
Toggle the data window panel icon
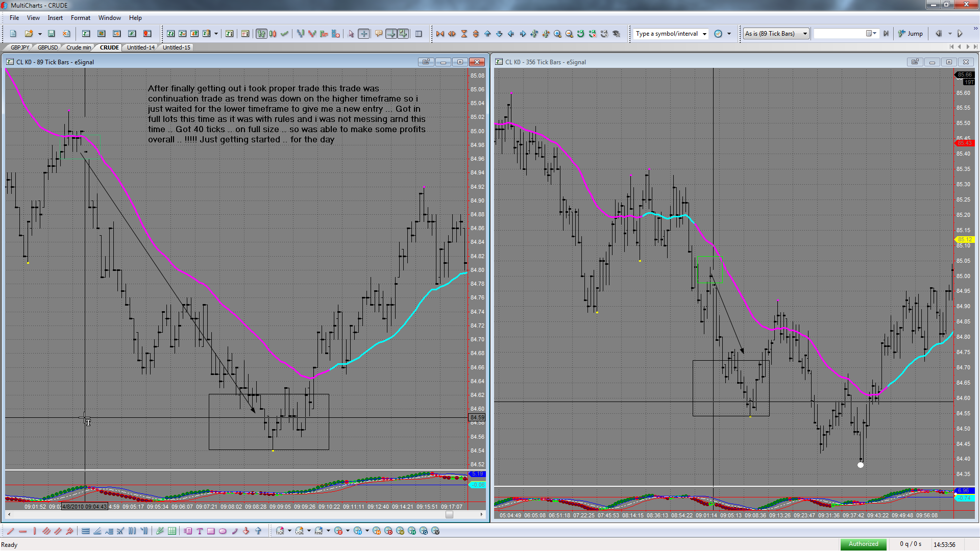[x=419, y=34]
